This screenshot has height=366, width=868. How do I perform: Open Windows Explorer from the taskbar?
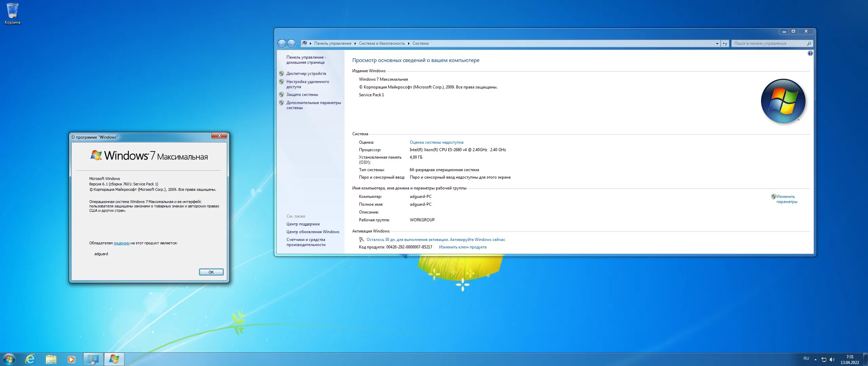[x=51, y=359]
